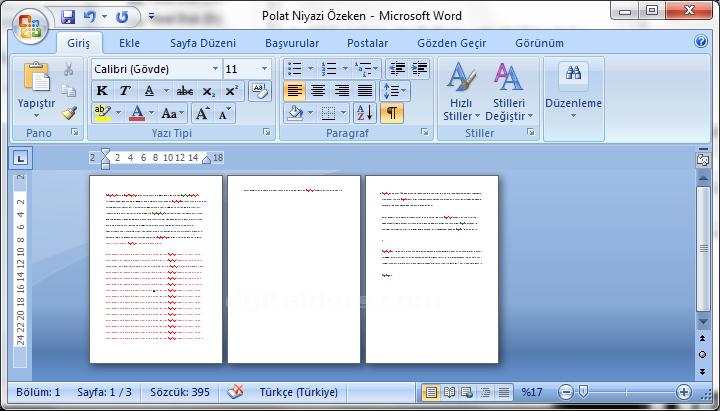
Task: Align text right
Action: coord(341,91)
